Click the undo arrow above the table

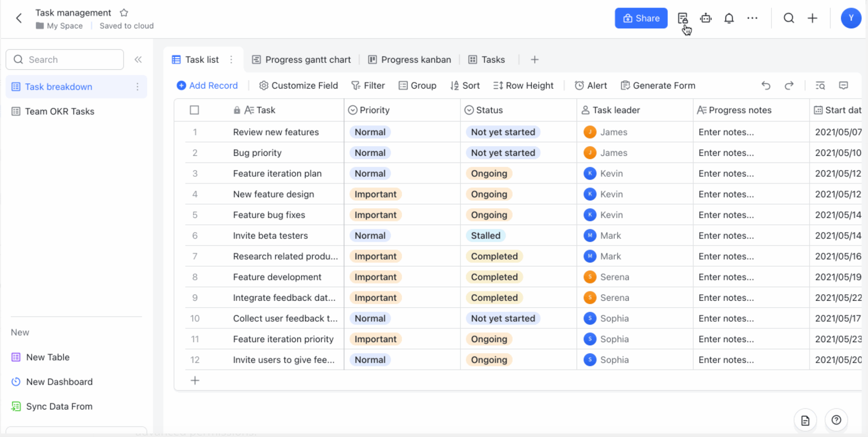pyautogui.click(x=766, y=85)
